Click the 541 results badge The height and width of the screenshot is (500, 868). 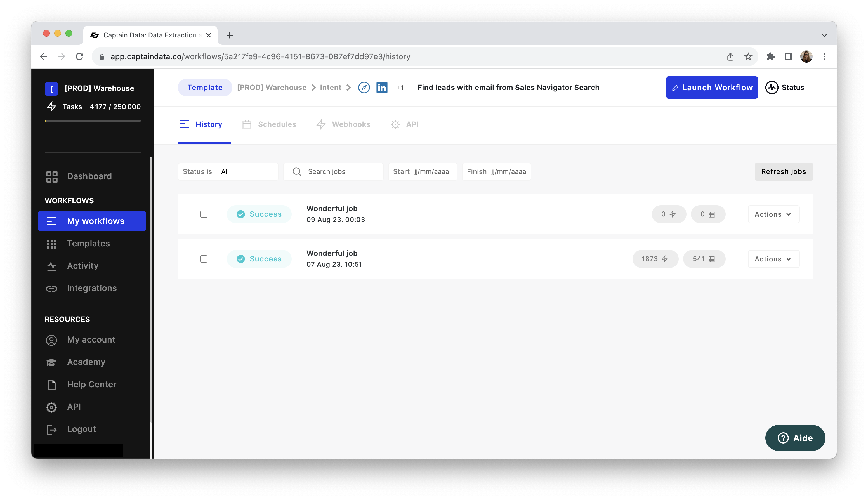(704, 259)
